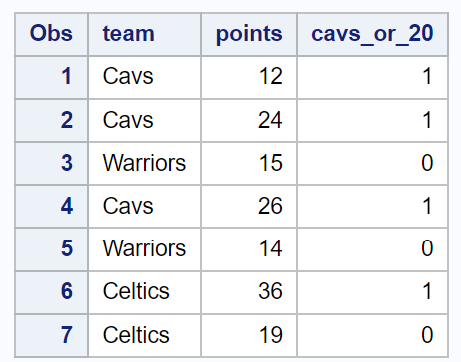Click the Celtics cell in row 6

145,292
